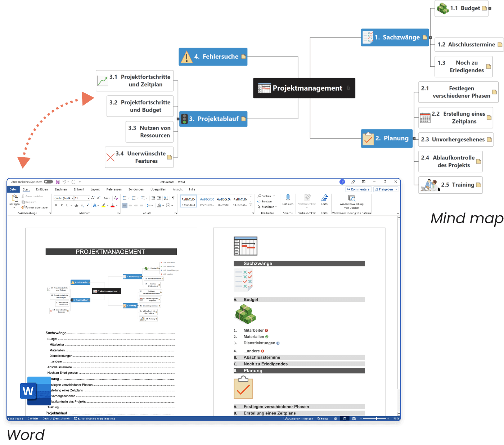Screen dimensions: 504x445
Task: Open the Ansicht tab
Action: (177, 189)
